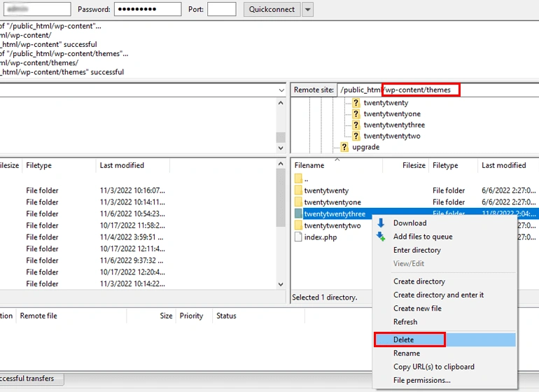Click question mark icon beside twentytwentyone tree node
The height and width of the screenshot is (392, 539).
[x=356, y=114]
